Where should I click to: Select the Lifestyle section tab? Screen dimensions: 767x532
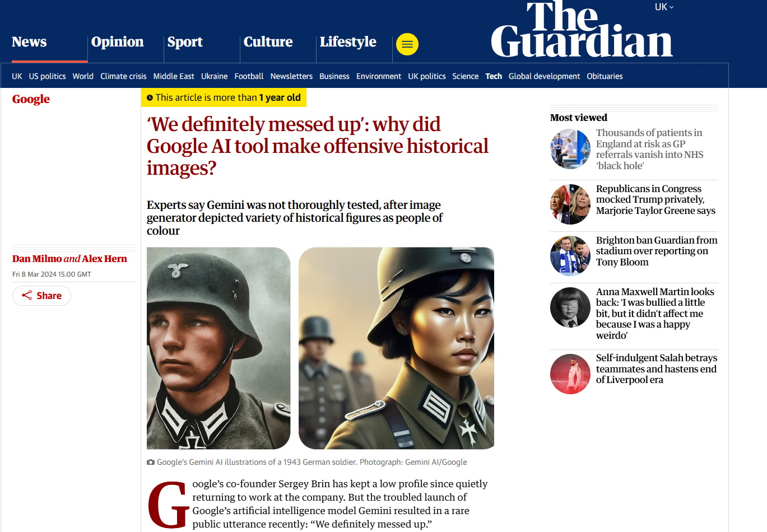(348, 42)
